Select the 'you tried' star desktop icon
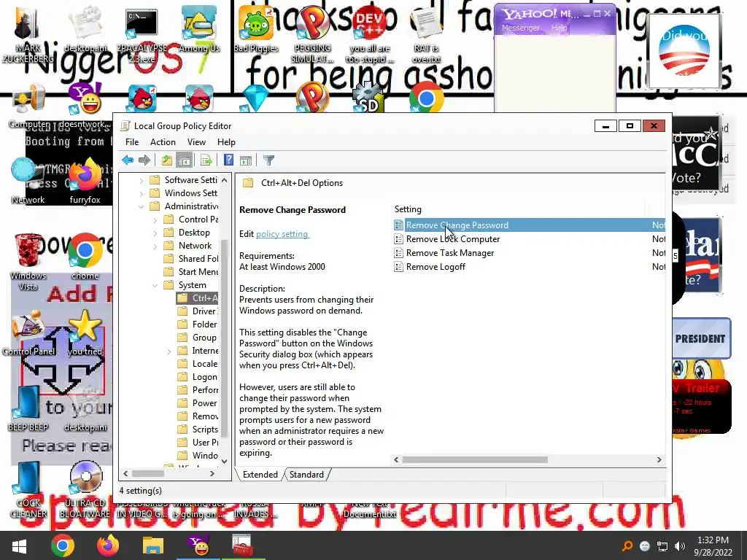Viewport: 747px width, 560px height. (85, 333)
